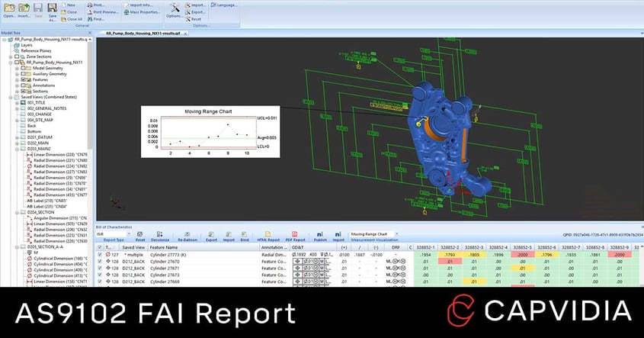The width and height of the screenshot is (644, 338).
Task: Open the Print dialog
Action: click(x=95, y=5)
